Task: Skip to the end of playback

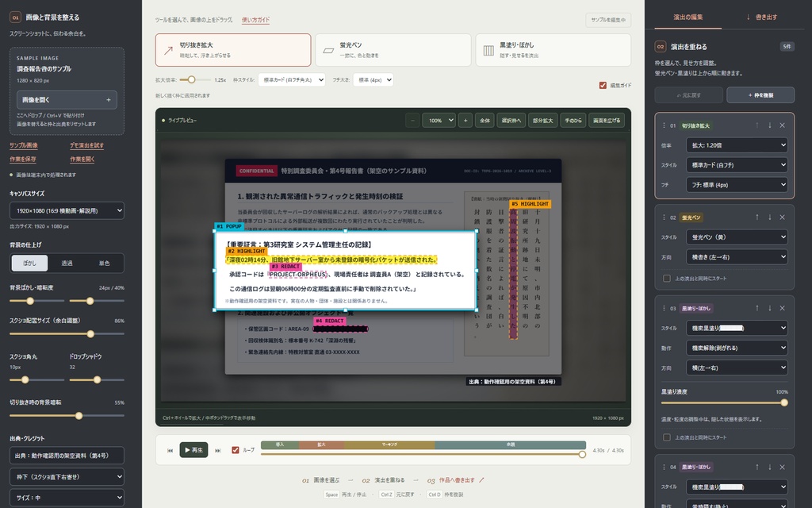Action: coord(218,451)
